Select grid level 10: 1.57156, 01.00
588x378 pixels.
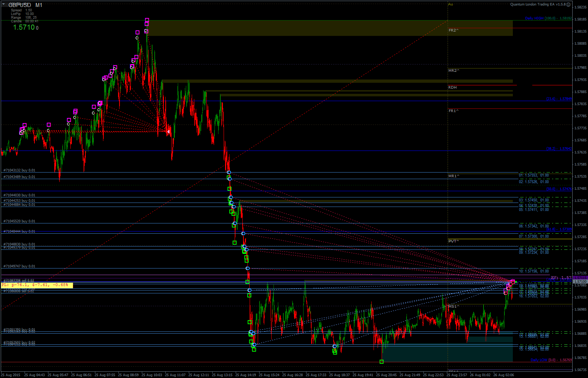[534, 271]
